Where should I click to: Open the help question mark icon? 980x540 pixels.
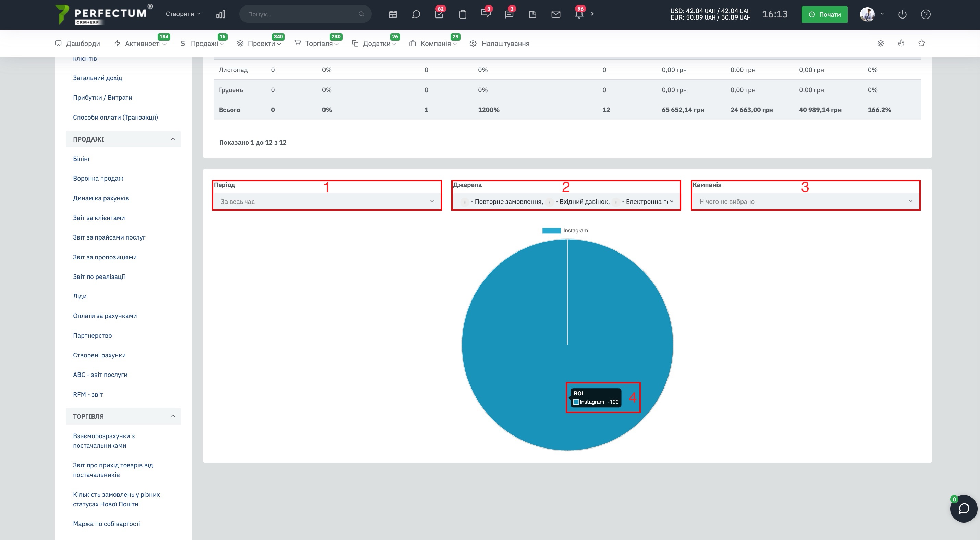tap(926, 14)
